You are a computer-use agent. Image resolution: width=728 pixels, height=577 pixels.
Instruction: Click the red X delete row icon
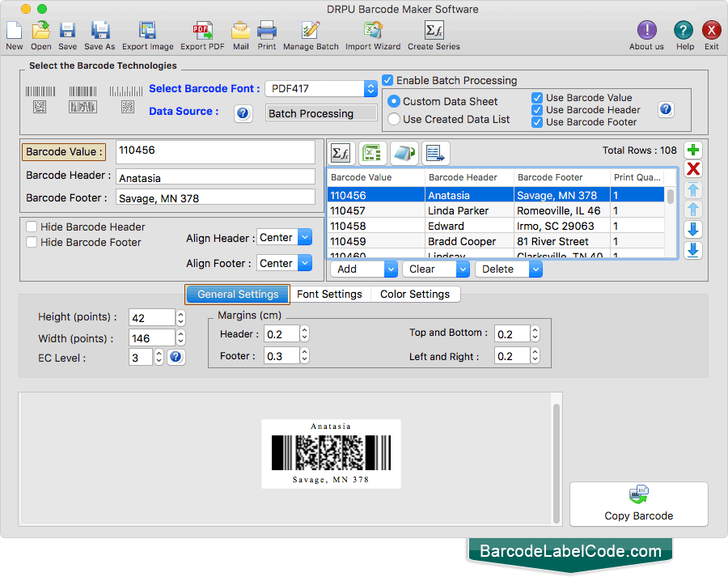pyautogui.click(x=693, y=169)
